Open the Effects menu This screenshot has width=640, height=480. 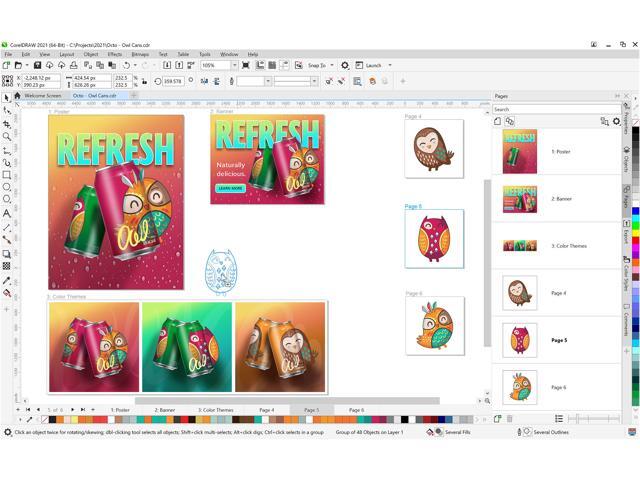(x=115, y=54)
